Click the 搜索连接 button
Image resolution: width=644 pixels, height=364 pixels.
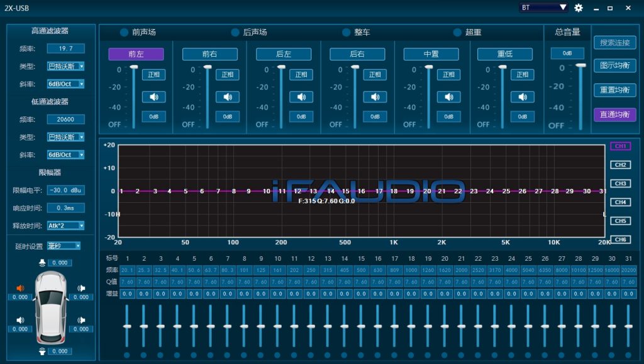pyautogui.click(x=615, y=42)
